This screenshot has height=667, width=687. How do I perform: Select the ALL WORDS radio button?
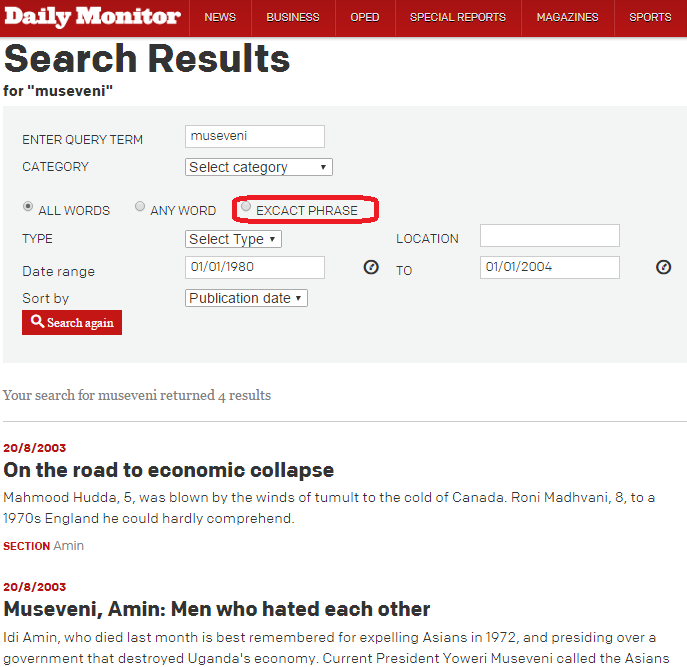point(28,206)
